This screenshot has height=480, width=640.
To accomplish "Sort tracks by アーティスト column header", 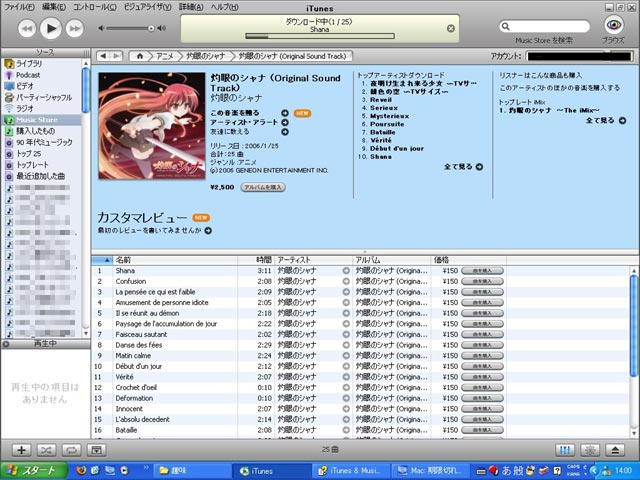I will [x=313, y=260].
